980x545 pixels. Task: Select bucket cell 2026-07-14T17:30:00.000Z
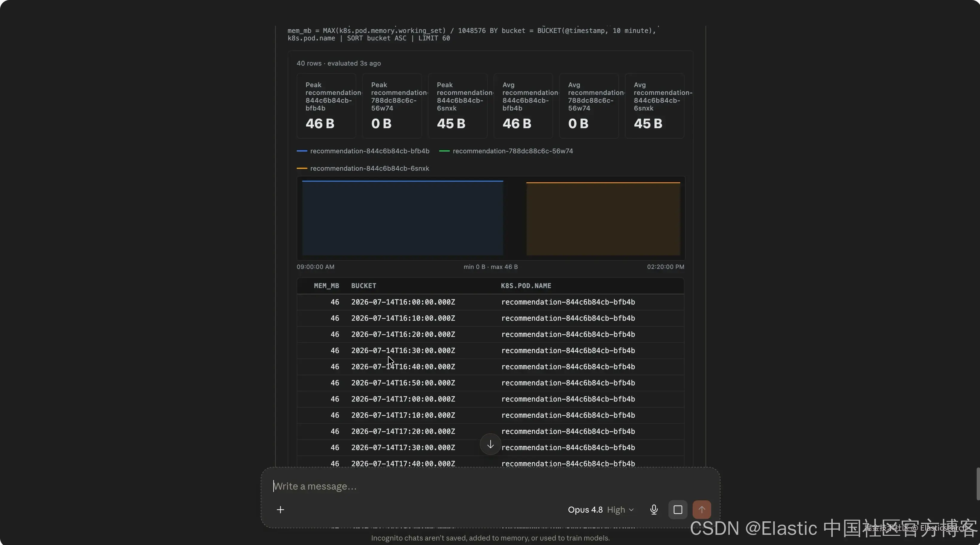(403, 448)
